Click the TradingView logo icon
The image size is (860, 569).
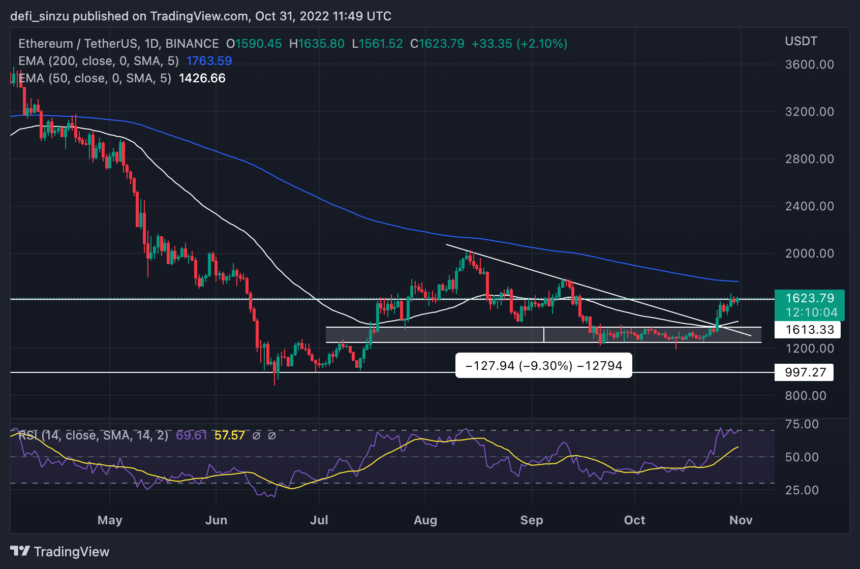(20, 551)
